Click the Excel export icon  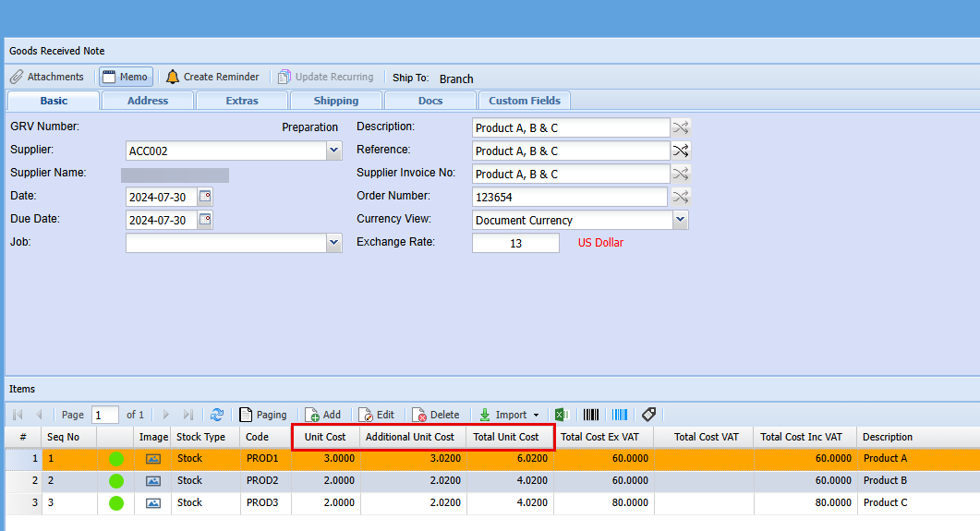[561, 416]
